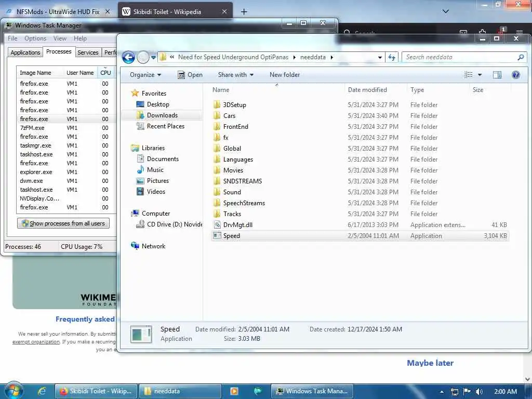The width and height of the screenshot is (532, 399).
Task: Open the address bar history dropdown
Action: (x=380, y=57)
